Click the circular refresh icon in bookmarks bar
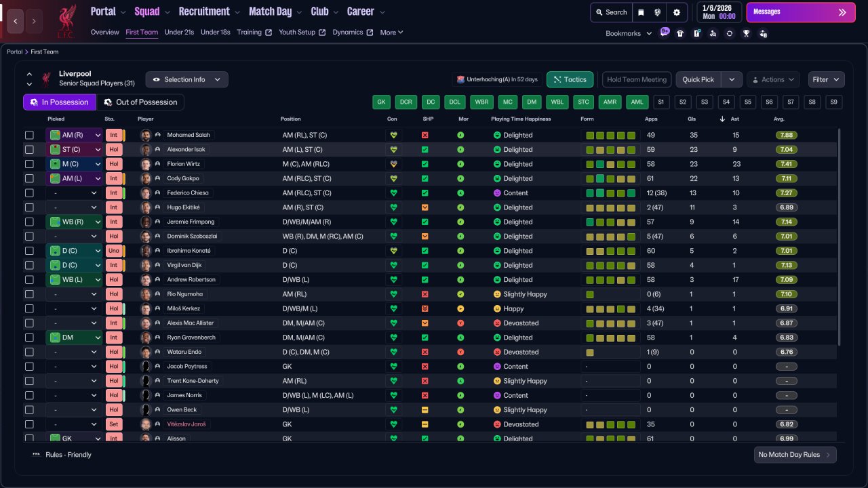Image resolution: width=868 pixels, height=488 pixels. point(730,33)
